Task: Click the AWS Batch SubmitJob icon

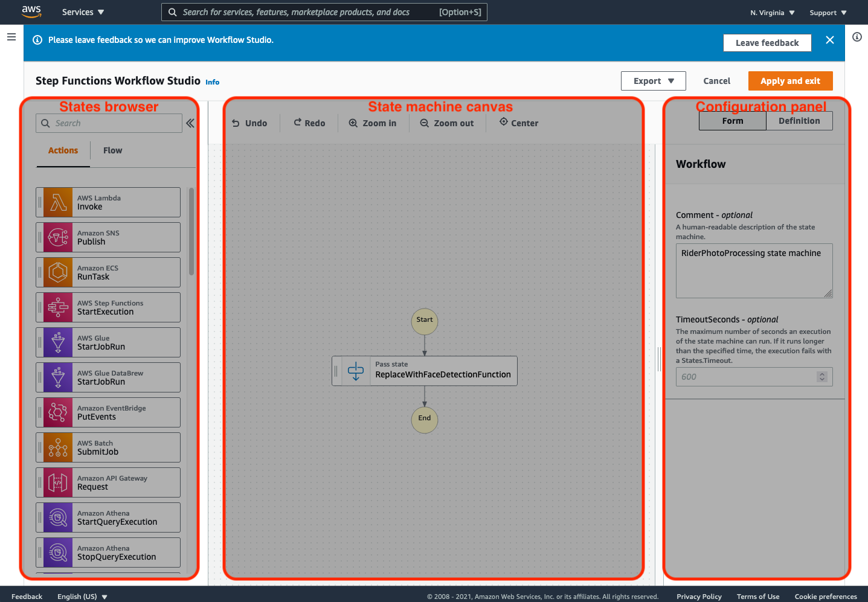Action: pyautogui.click(x=58, y=447)
